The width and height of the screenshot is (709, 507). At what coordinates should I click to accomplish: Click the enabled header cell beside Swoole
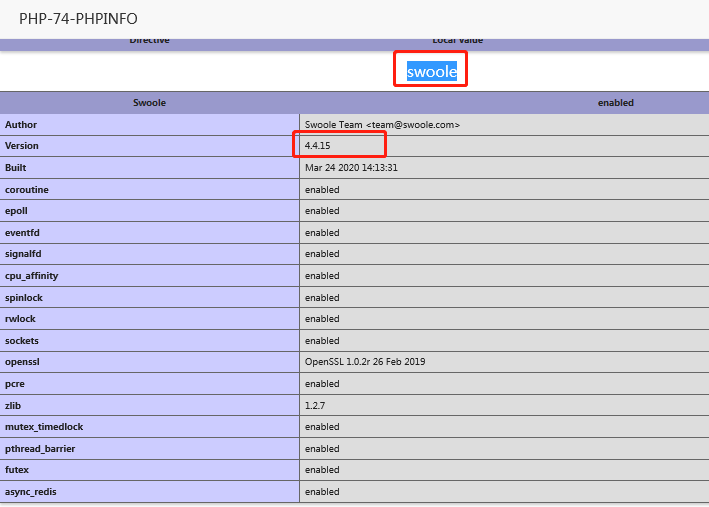pos(615,103)
